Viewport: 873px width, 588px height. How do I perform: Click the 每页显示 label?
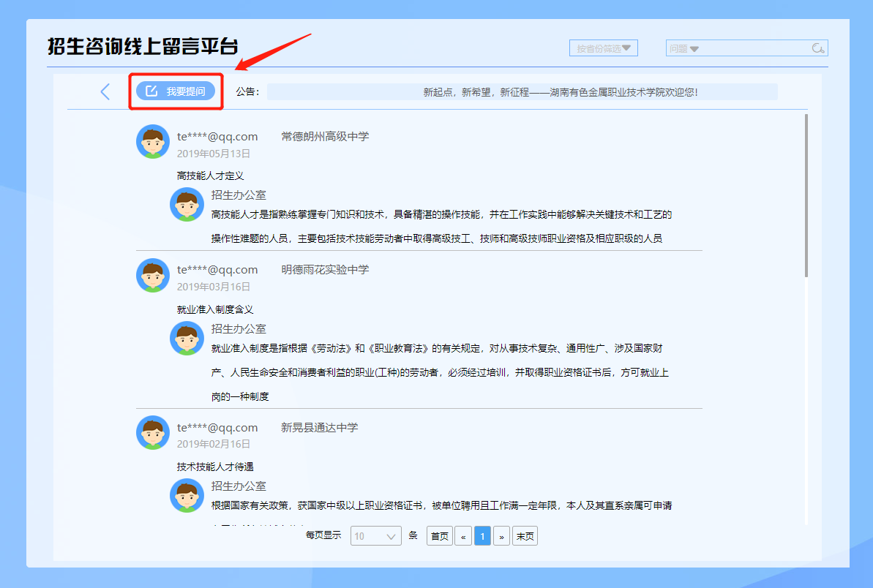click(323, 535)
